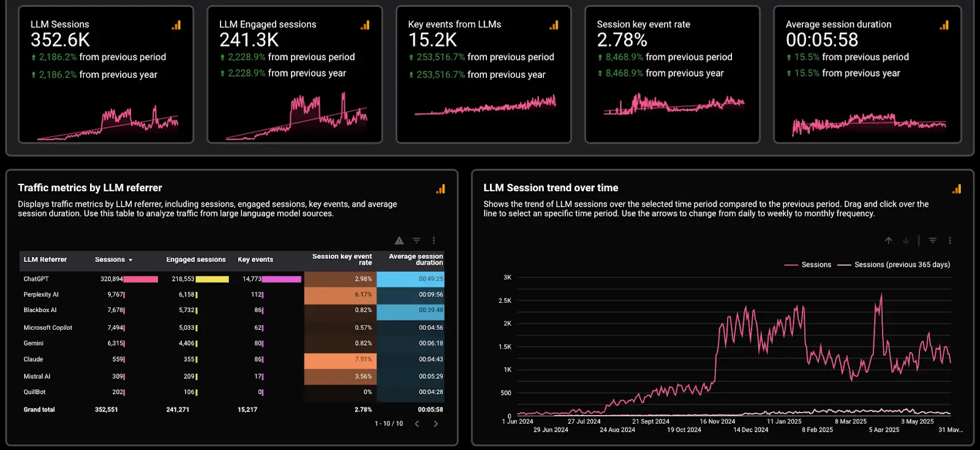Click the sort arrow beside the Sessions column header
Image resolution: width=980 pixels, height=450 pixels.
130,260
